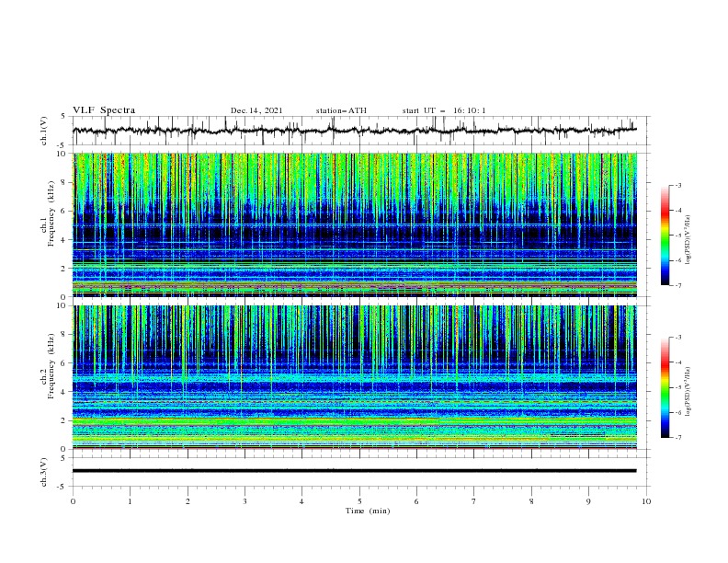Click the "-7" tick on ch.2 colorbar

(x=677, y=438)
